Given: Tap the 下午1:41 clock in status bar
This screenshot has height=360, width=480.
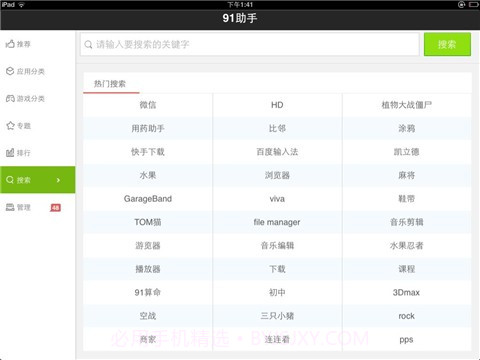Looking at the screenshot, I should click(x=240, y=5).
